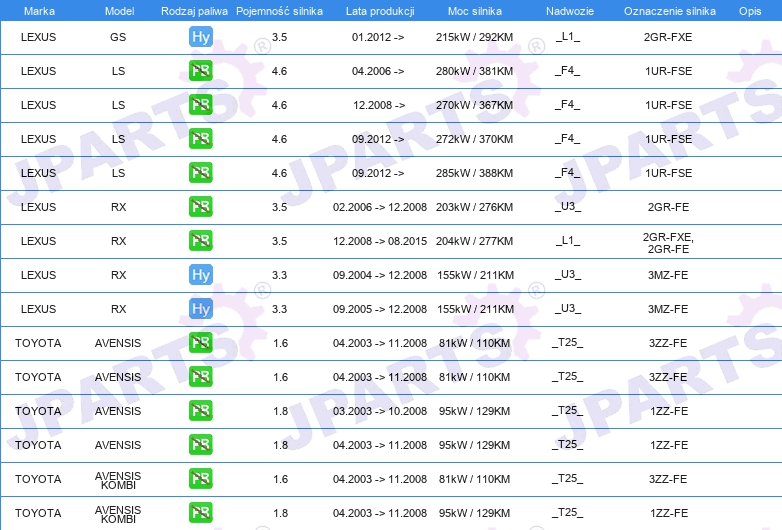Select the 09.2005 -> 12.2008 date cell
The image size is (782, 530).
(380, 309)
